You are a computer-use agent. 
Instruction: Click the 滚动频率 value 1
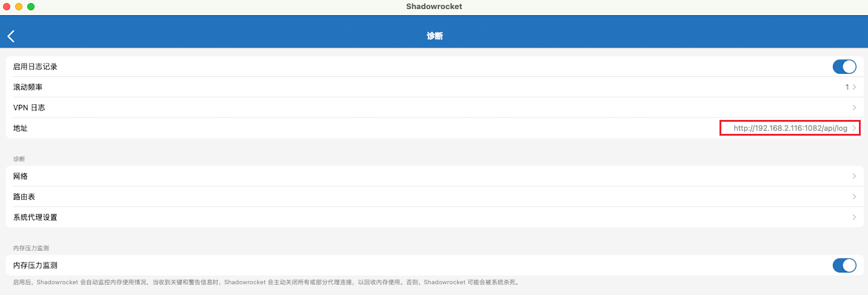pos(847,87)
